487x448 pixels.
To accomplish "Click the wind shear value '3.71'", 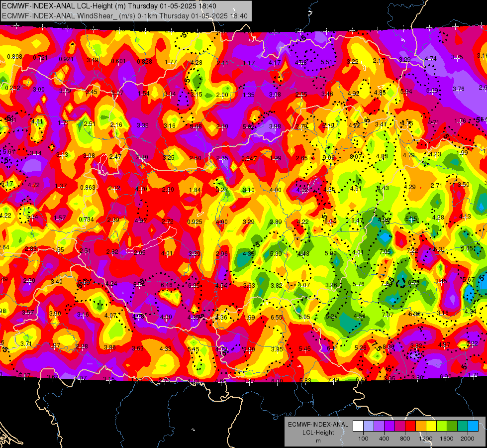I will click(26, 343).
